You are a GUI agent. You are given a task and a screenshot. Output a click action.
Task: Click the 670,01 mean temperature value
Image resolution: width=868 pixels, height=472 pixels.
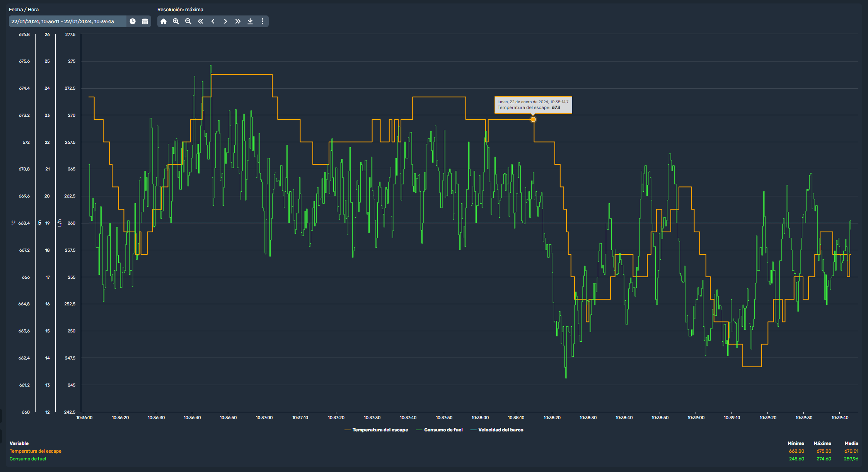(851, 451)
